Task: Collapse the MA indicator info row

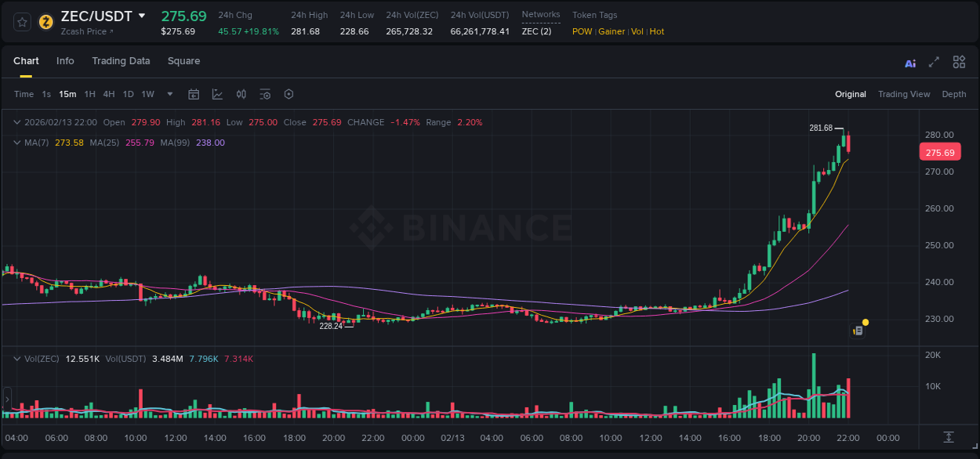Action: 17,143
